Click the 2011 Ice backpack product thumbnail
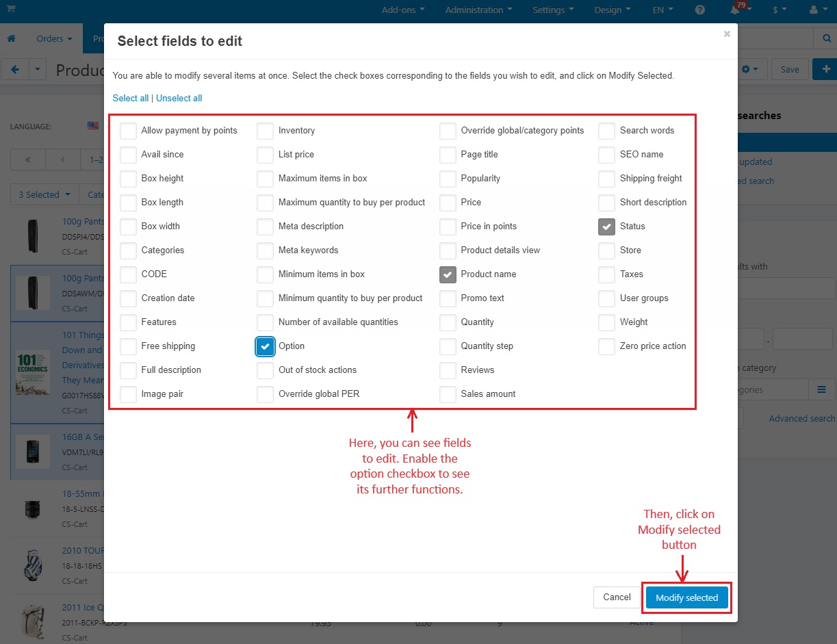This screenshot has height=644, width=837. click(x=33, y=621)
